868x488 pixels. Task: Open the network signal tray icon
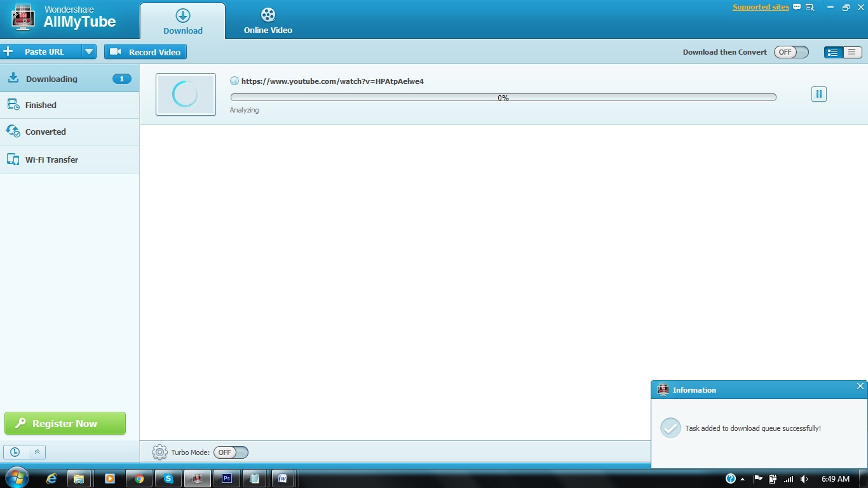[789, 478]
